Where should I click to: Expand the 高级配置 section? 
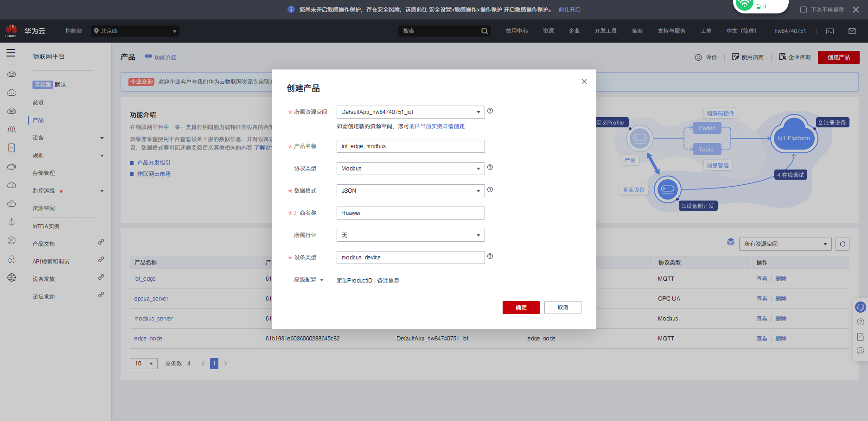click(x=309, y=280)
